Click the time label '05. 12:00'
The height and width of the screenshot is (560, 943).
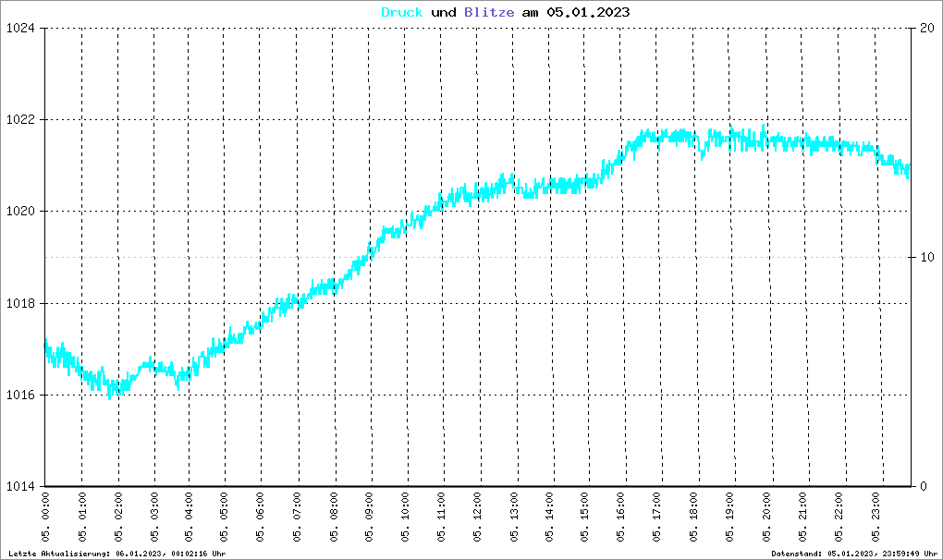coord(478,517)
